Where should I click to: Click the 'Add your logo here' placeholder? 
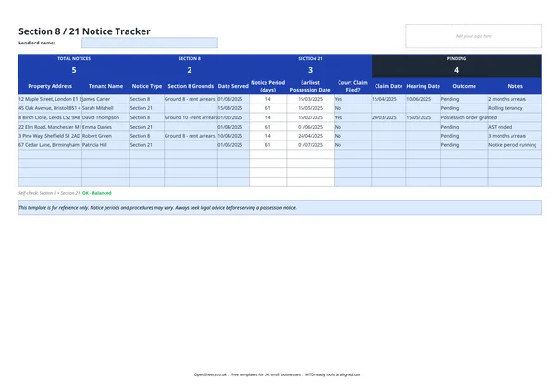(474, 36)
